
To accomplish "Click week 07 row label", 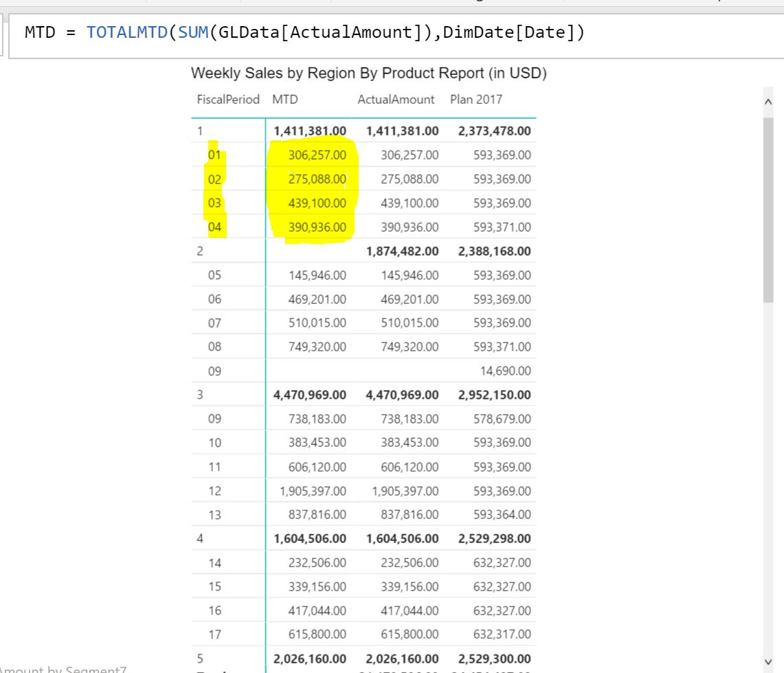I will (214, 323).
